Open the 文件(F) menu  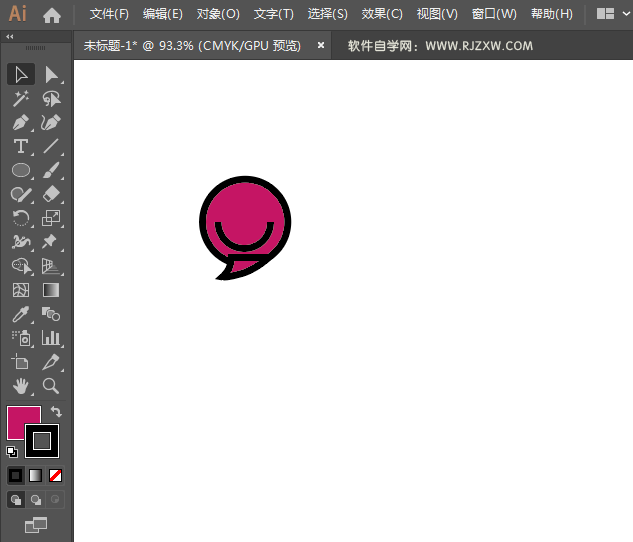click(109, 14)
